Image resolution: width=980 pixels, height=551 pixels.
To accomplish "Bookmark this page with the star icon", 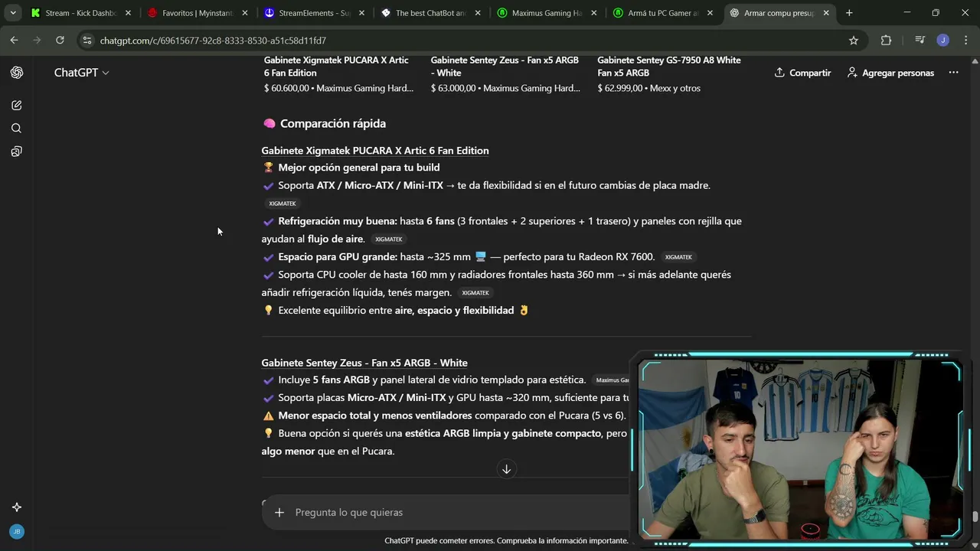I will tap(854, 41).
